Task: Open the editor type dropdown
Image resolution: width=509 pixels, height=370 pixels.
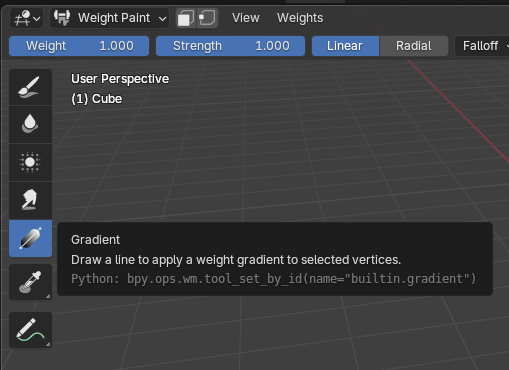Action: (x=27, y=18)
